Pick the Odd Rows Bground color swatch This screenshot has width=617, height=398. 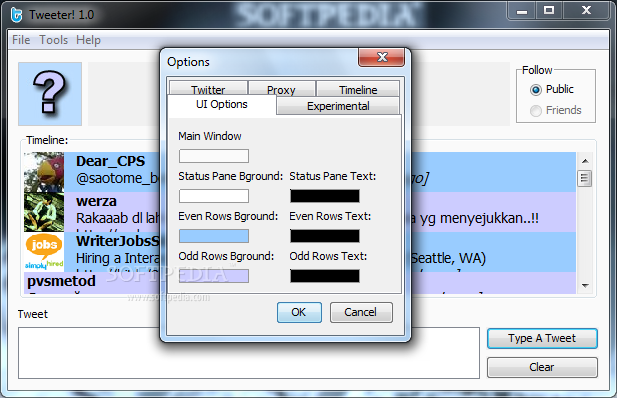(x=214, y=276)
